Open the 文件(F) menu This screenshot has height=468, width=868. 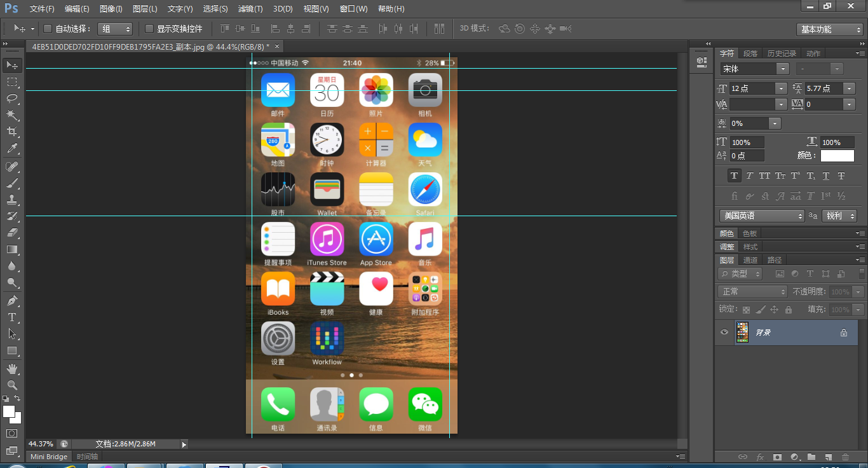pos(42,9)
